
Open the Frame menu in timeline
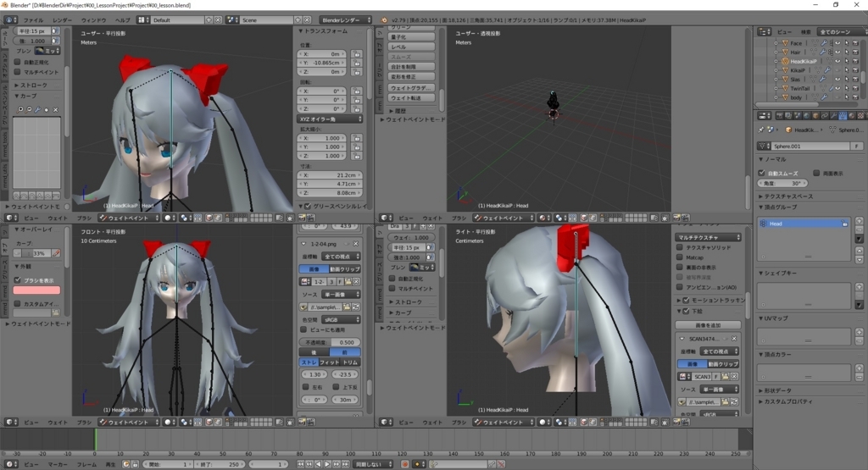point(86,464)
